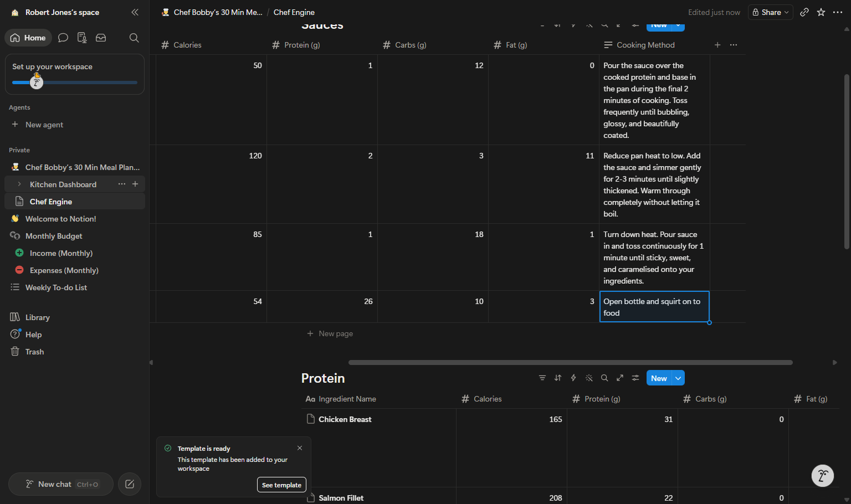
Task: Open the Weekly To-do List page
Action: click(x=75, y=287)
